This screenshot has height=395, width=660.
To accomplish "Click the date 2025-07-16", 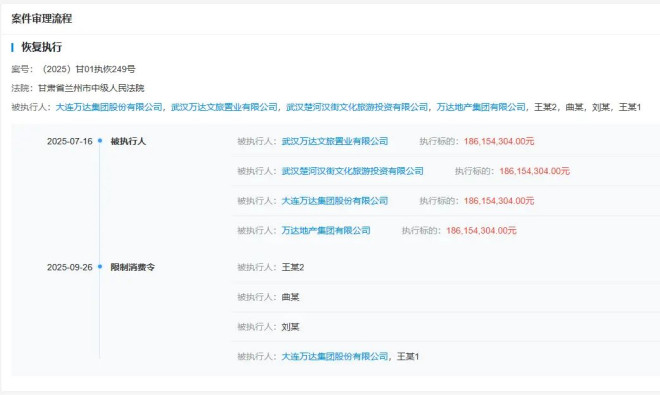I will [69, 141].
